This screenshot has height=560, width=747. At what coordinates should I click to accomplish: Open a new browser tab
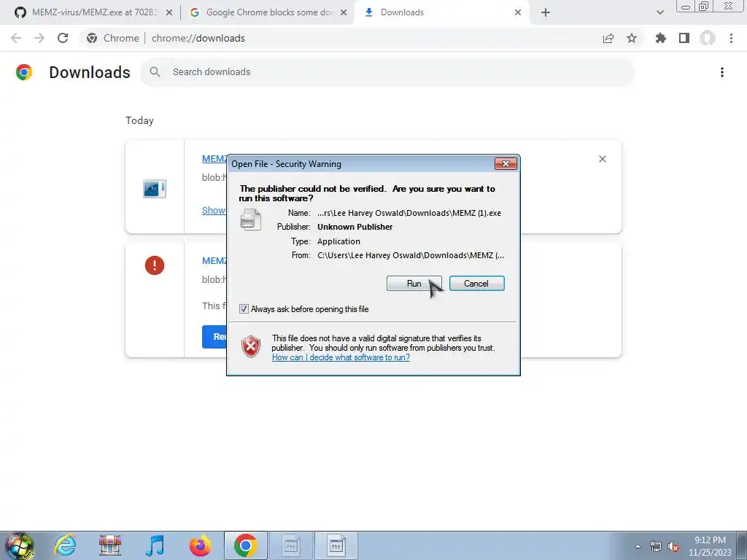(546, 12)
